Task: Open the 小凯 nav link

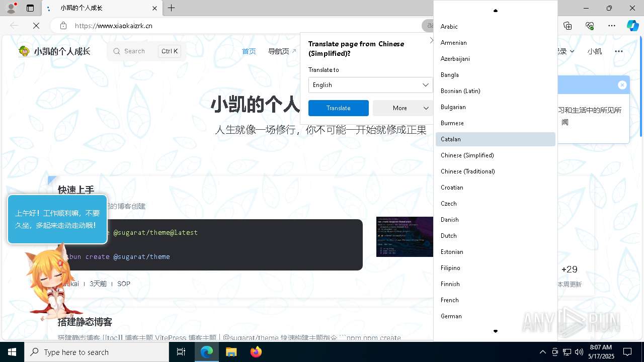Action: click(594, 51)
